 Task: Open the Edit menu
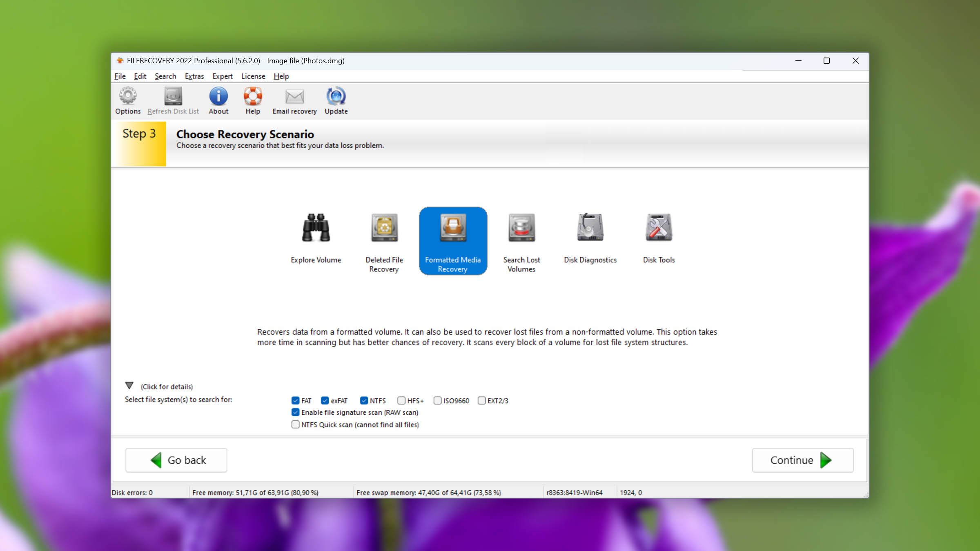[140, 76]
